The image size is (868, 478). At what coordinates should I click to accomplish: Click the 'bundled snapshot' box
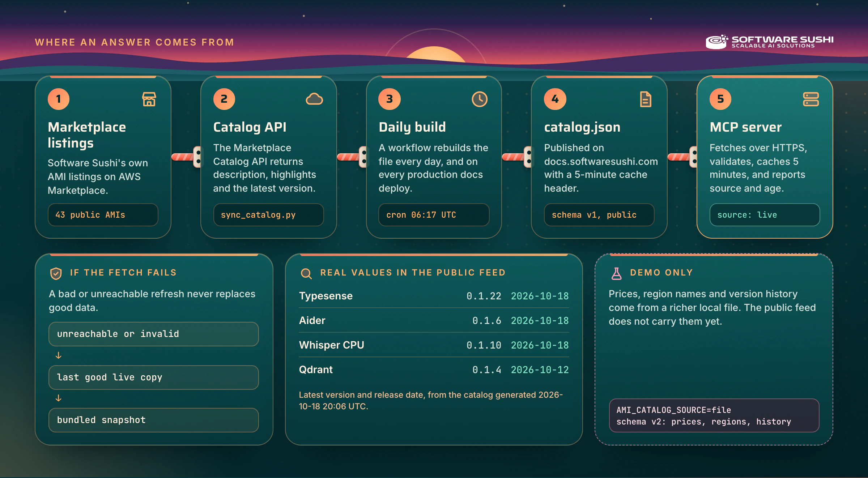coord(154,420)
